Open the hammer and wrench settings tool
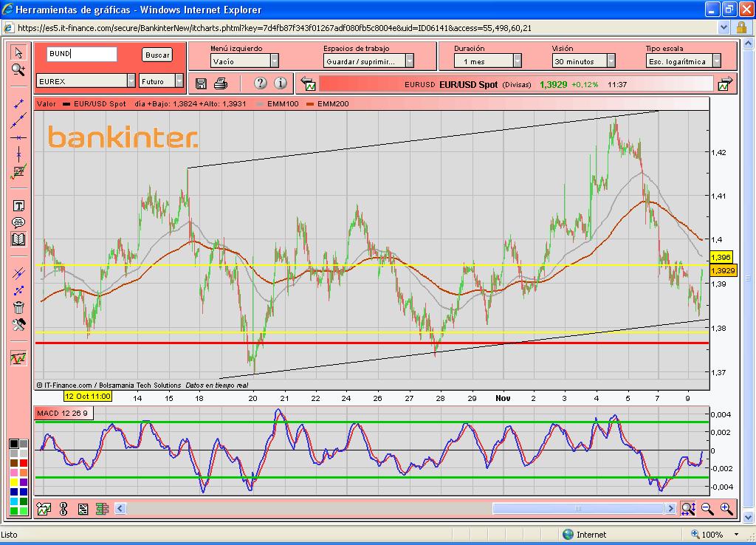Screen dimensions: 756x545 pyautogui.click(x=18, y=324)
